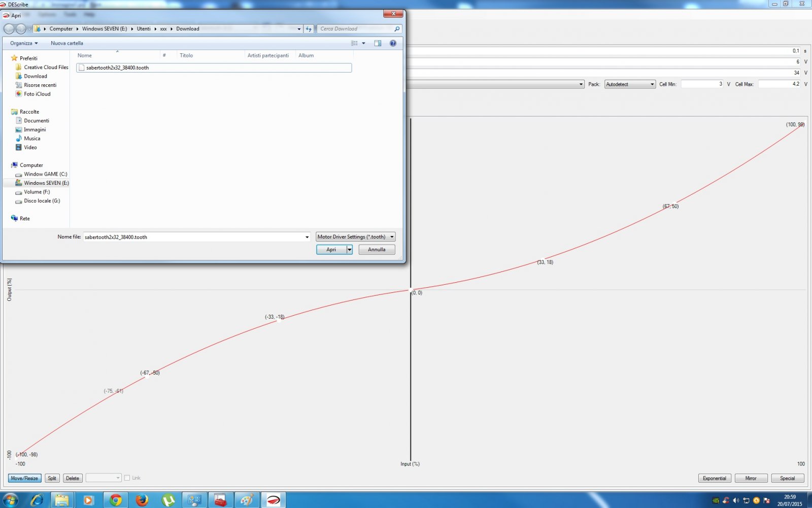Click the Apri button

point(331,250)
